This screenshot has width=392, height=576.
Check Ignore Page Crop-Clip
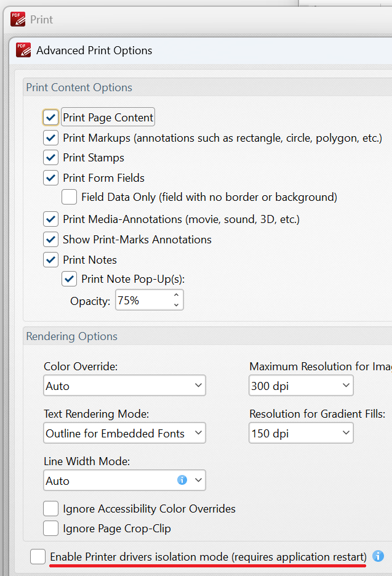50,529
